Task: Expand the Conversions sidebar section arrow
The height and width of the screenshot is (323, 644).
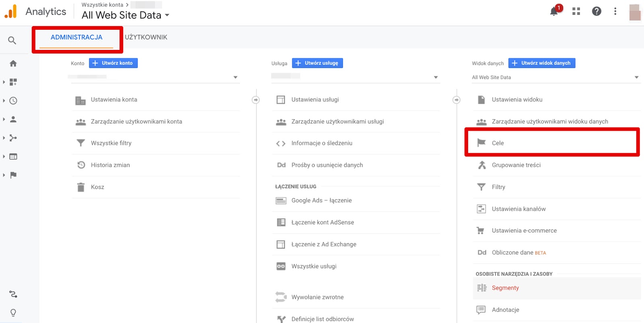Action: point(4,175)
